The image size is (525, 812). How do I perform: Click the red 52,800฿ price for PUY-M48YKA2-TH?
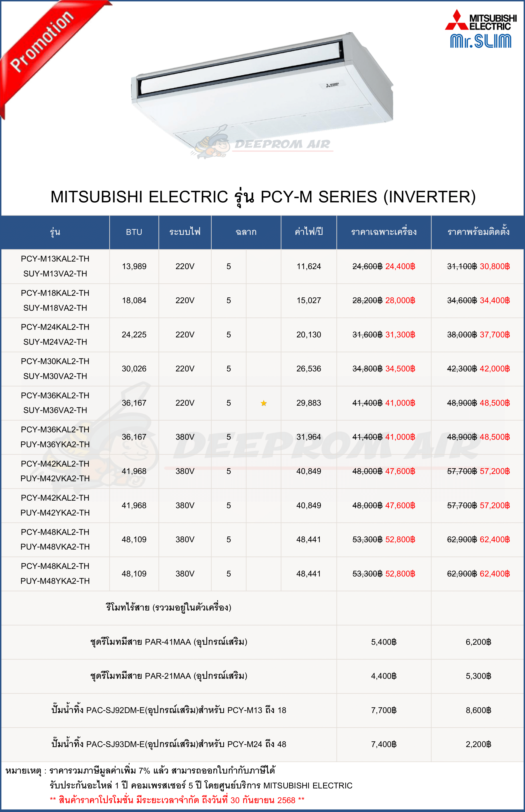400,574
